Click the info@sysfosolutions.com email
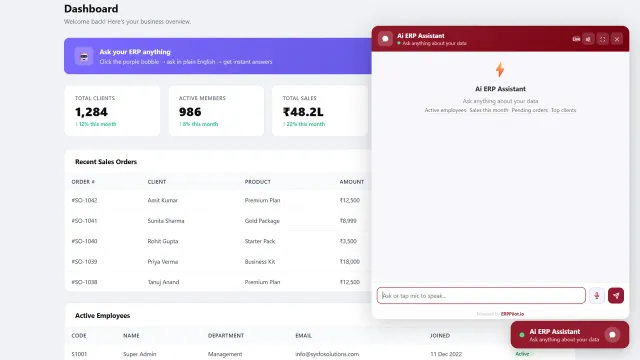 coord(327,354)
